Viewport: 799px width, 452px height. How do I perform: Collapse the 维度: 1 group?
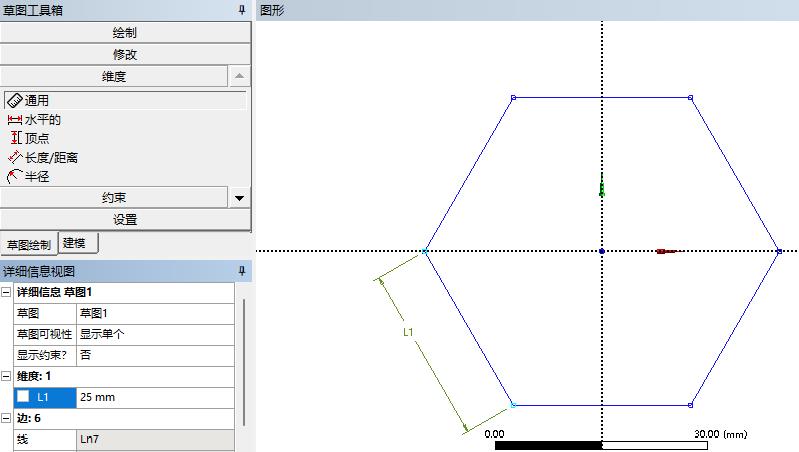pyautogui.click(x=6, y=376)
